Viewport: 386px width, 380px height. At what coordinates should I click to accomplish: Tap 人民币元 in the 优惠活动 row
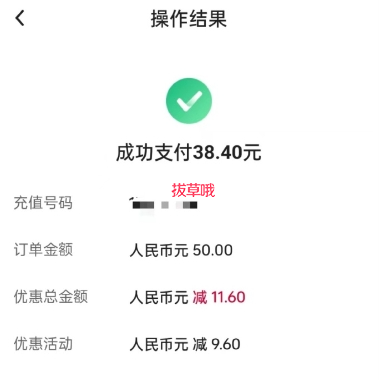tap(159, 344)
